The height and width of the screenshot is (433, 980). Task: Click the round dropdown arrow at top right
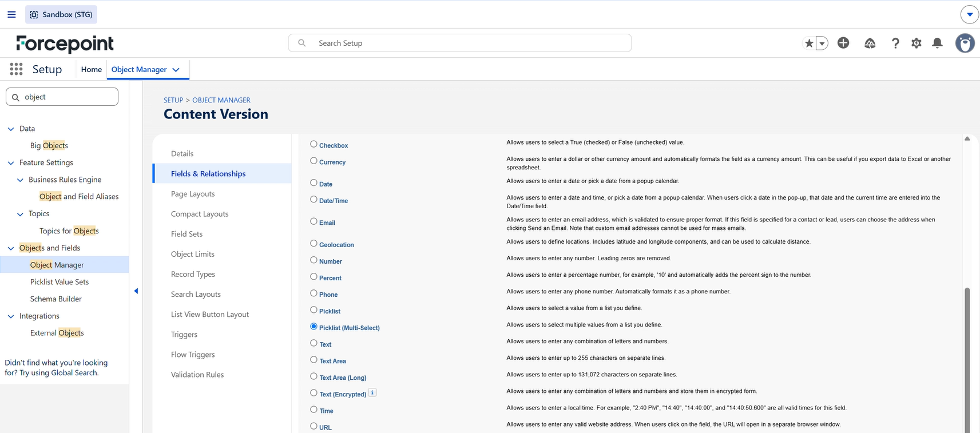970,14
